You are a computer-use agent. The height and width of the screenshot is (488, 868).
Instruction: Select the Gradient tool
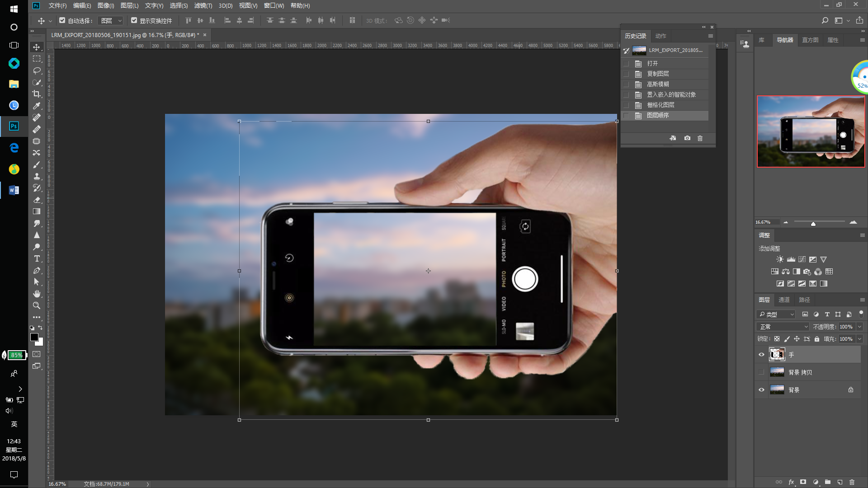point(37,211)
